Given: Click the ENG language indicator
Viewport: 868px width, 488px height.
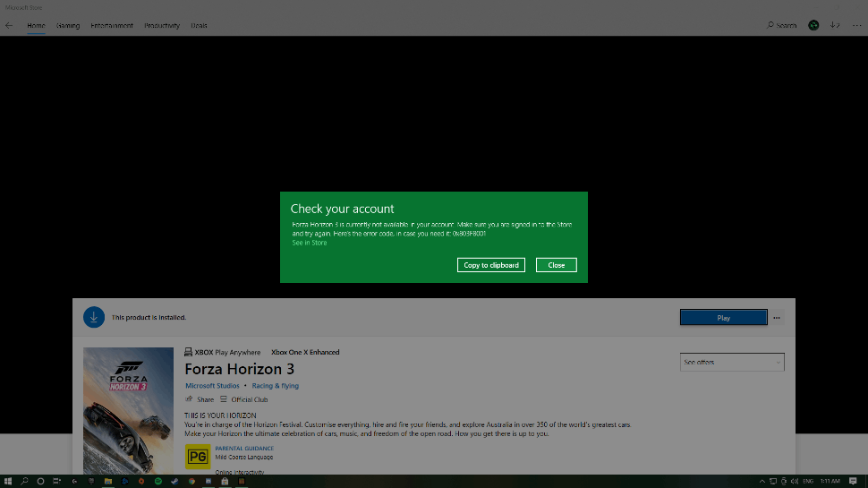Looking at the screenshot, I should click(x=808, y=482).
